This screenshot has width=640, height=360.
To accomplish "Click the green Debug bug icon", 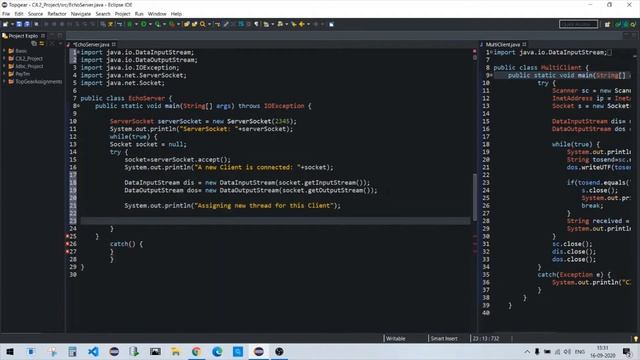I will 130,24.
